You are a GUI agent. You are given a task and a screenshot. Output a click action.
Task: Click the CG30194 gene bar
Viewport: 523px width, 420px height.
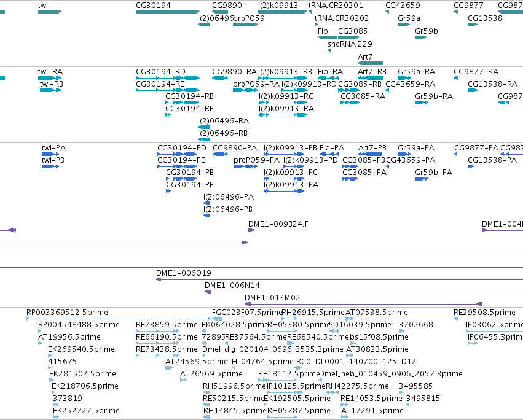click(168, 12)
